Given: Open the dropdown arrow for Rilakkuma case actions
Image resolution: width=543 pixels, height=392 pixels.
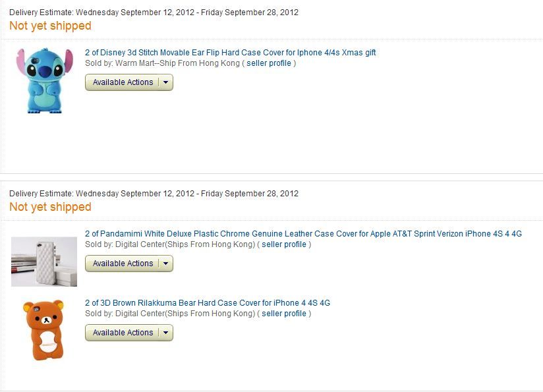Looking at the screenshot, I should click(166, 333).
